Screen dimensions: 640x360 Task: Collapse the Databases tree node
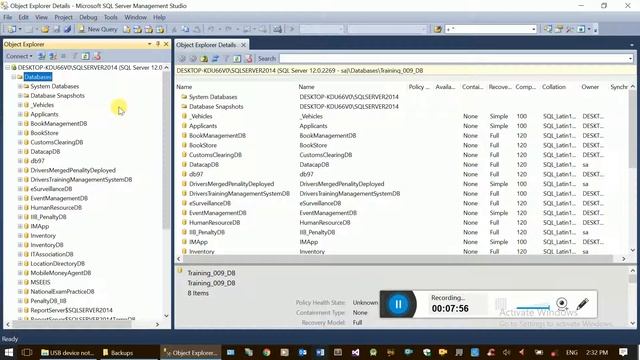point(13,77)
